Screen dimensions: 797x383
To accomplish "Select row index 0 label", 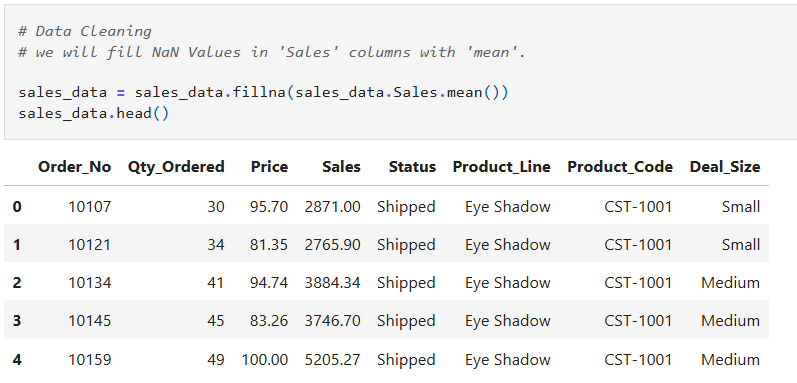I will 17,207.
